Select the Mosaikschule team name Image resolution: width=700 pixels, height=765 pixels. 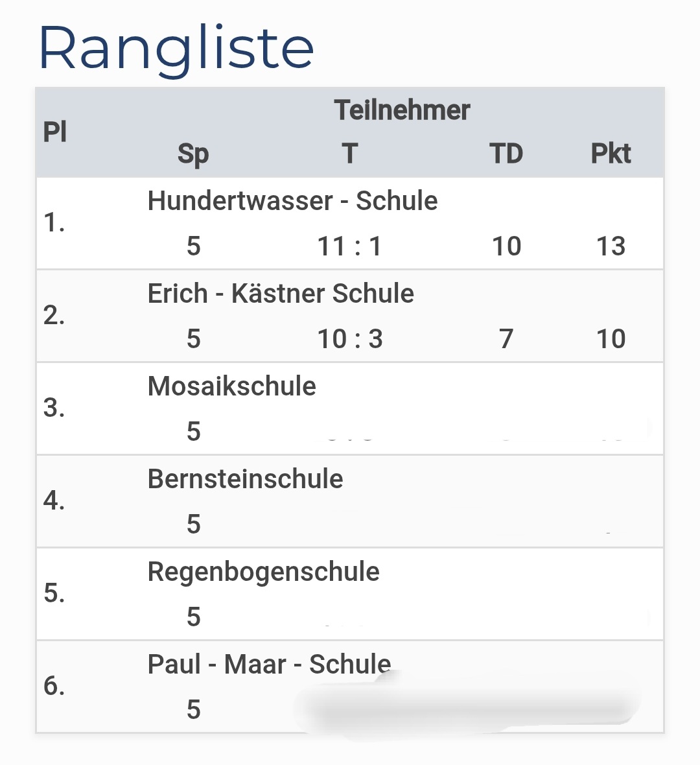231,386
